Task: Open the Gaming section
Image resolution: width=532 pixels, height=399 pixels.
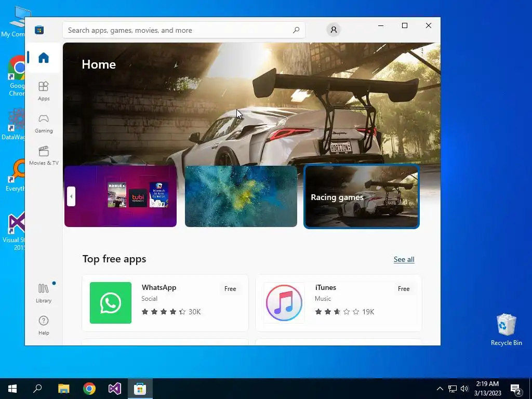Action: point(44,124)
